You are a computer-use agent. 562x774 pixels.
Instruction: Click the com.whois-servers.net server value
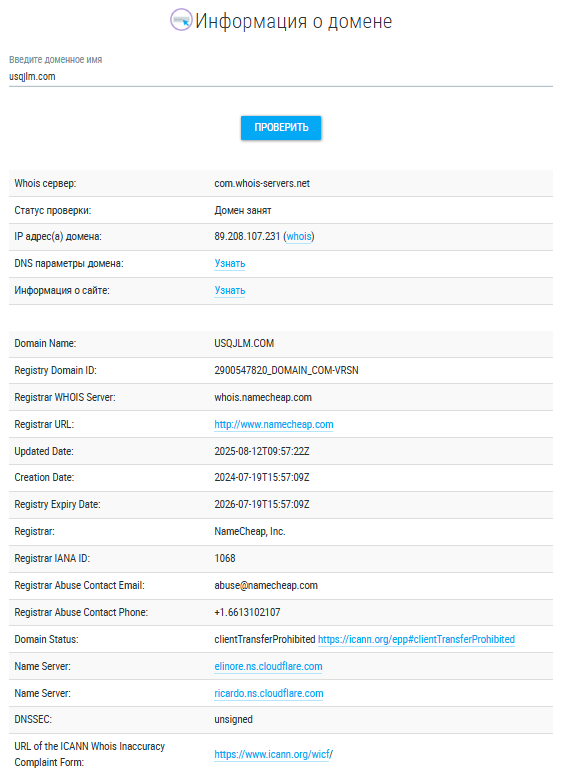pyautogui.click(x=262, y=183)
